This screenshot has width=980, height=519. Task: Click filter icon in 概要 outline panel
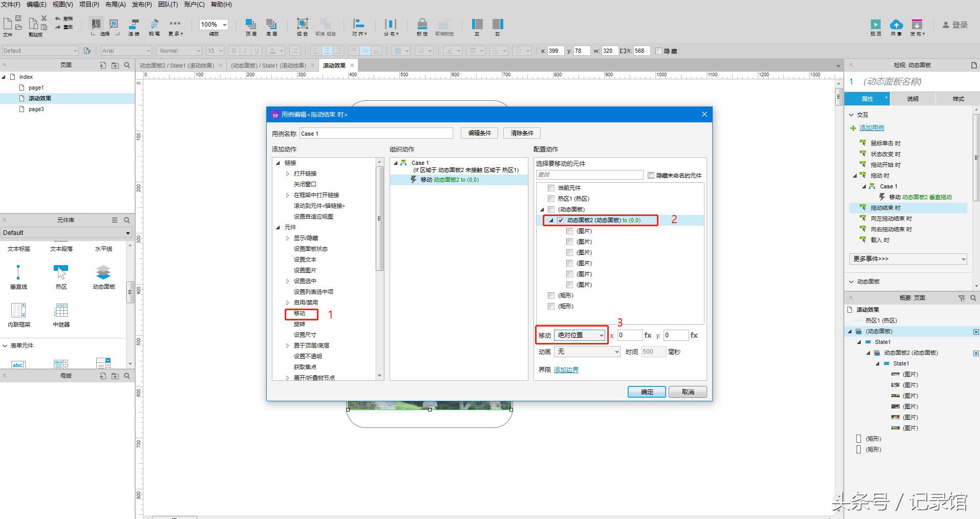(962, 298)
